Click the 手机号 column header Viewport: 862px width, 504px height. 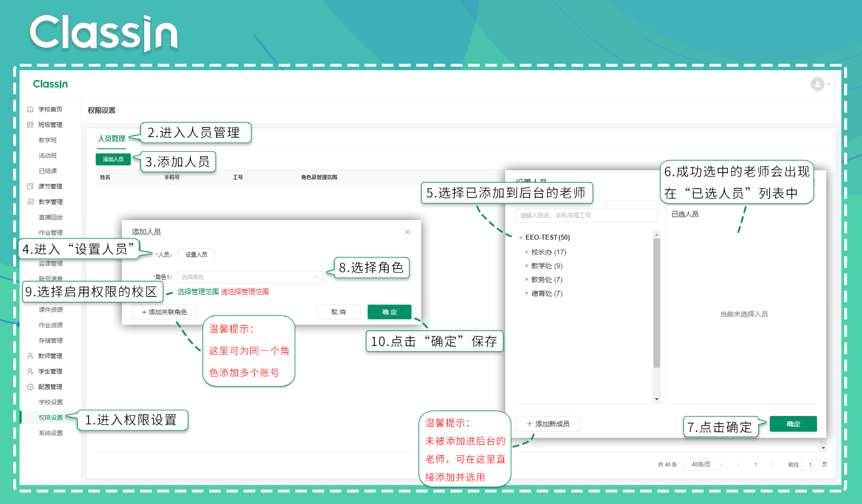click(172, 178)
